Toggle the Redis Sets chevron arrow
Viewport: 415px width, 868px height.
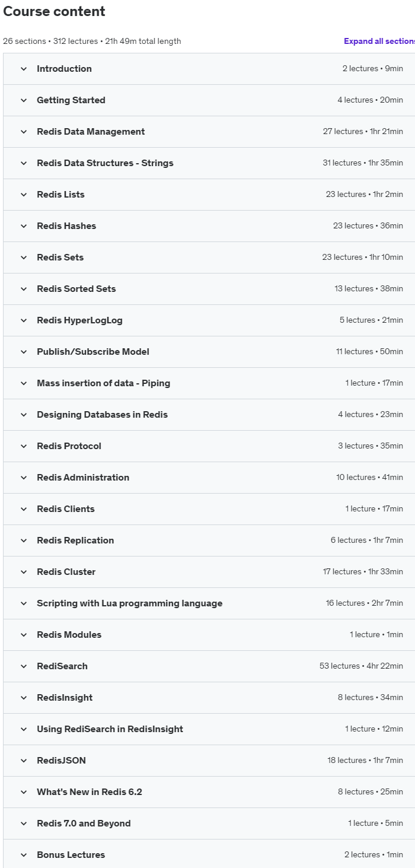coord(24,257)
